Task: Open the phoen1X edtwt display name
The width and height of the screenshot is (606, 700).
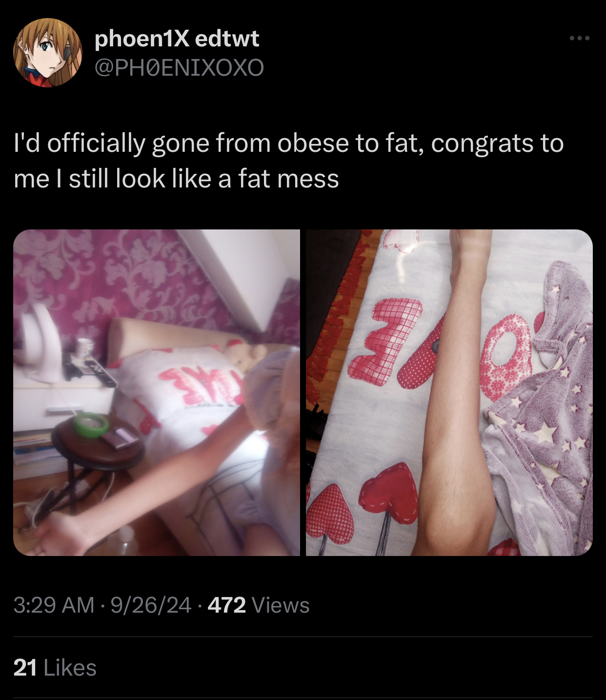Action: pyautogui.click(x=177, y=38)
